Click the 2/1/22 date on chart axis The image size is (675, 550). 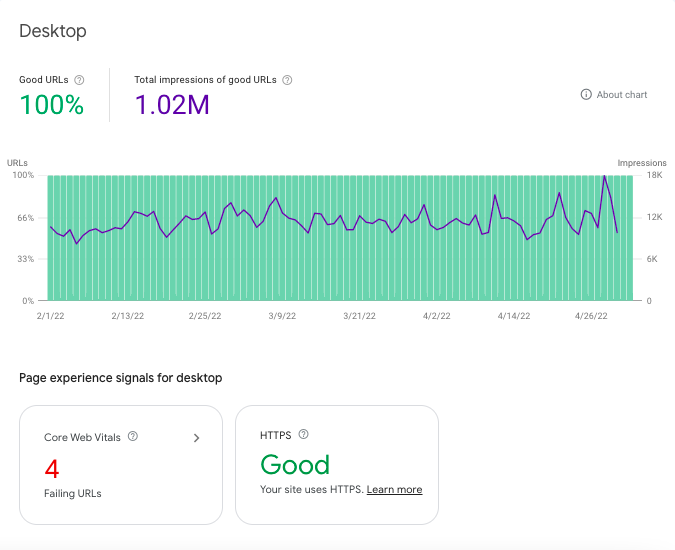pyautogui.click(x=50, y=316)
